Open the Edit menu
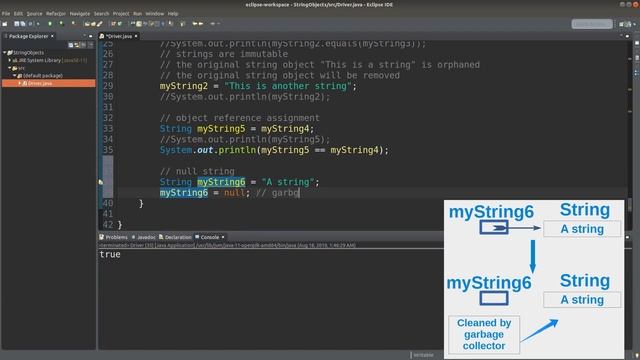640x360 pixels. coord(18,13)
